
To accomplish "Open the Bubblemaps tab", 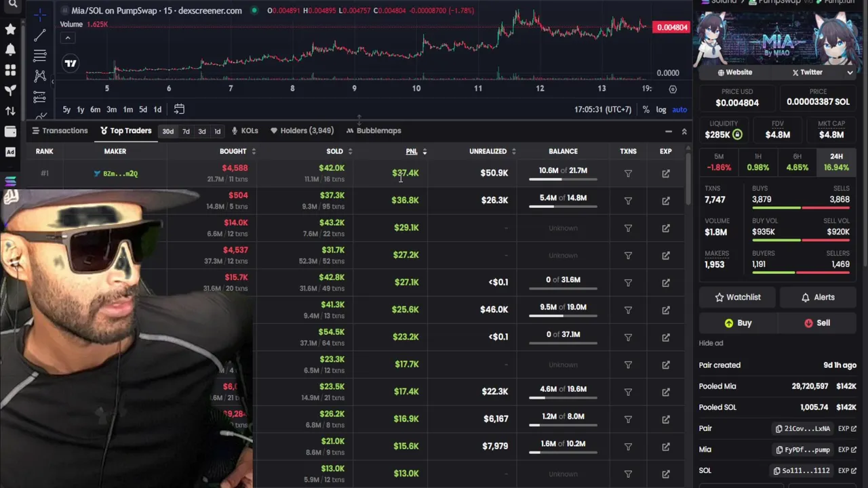I will pyautogui.click(x=374, y=131).
